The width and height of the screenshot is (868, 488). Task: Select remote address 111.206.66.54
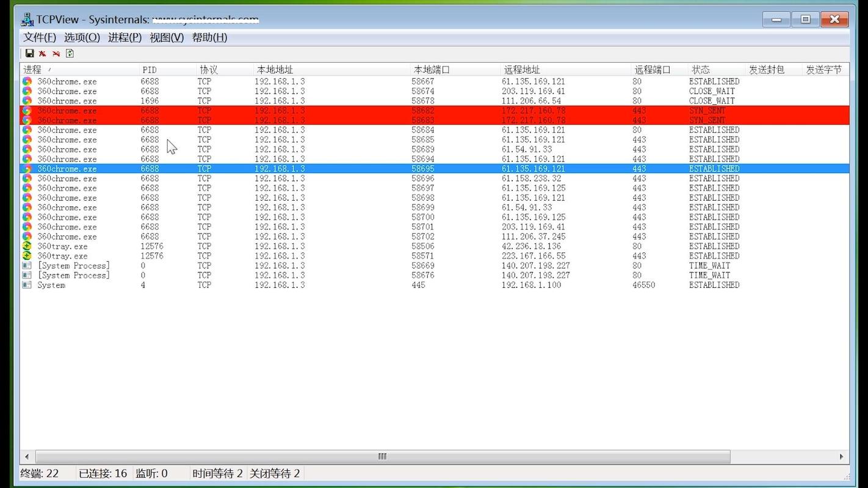coord(532,101)
